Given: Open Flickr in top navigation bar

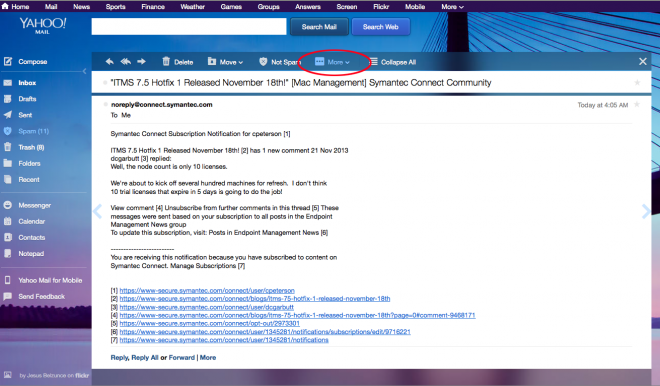Looking at the screenshot, I should pos(381,6).
